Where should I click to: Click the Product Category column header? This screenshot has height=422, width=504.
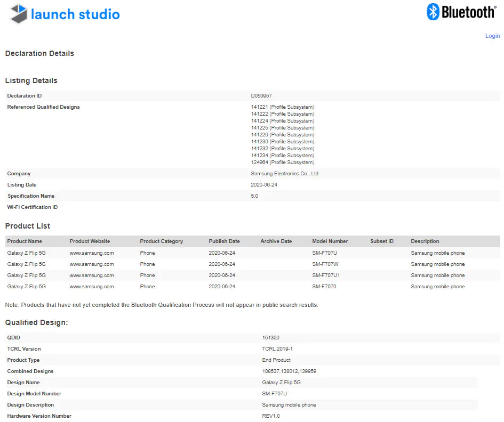[x=162, y=241]
